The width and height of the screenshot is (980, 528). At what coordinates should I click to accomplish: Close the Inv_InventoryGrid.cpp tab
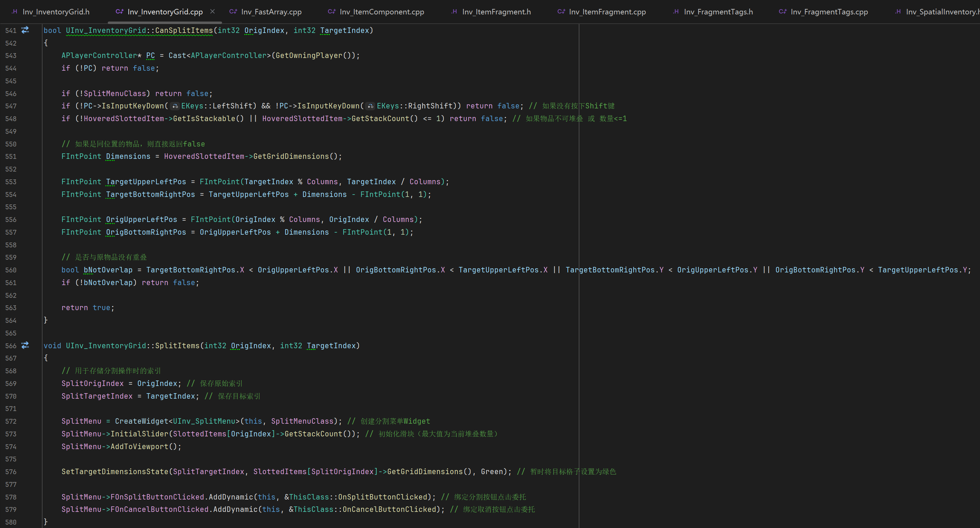point(213,11)
